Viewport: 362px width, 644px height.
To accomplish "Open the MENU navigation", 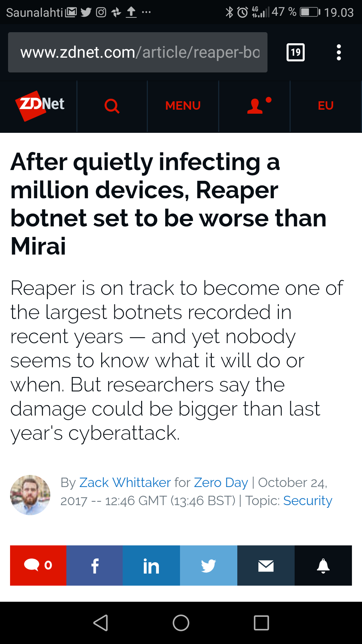I will coord(183,106).
